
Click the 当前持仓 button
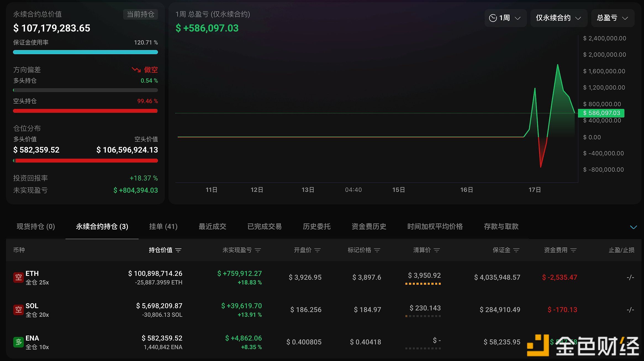click(x=140, y=14)
